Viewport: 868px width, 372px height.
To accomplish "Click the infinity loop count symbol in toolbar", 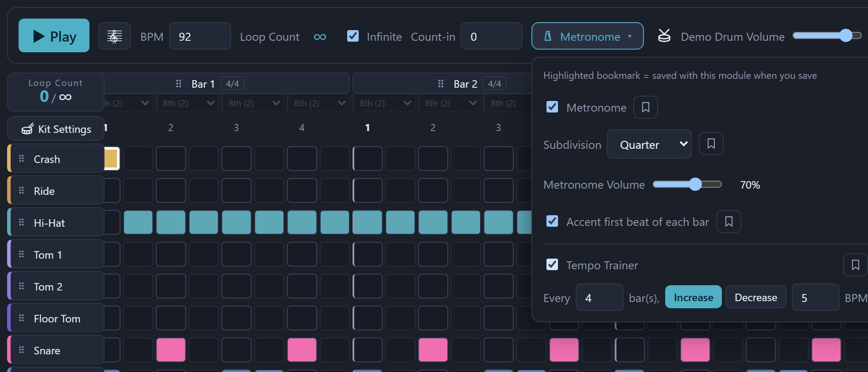I will (320, 37).
